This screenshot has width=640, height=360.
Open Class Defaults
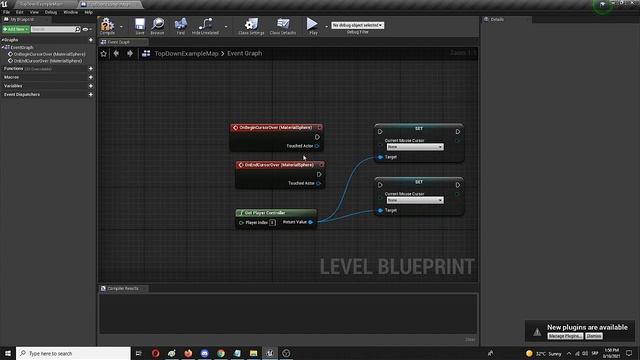point(282,26)
